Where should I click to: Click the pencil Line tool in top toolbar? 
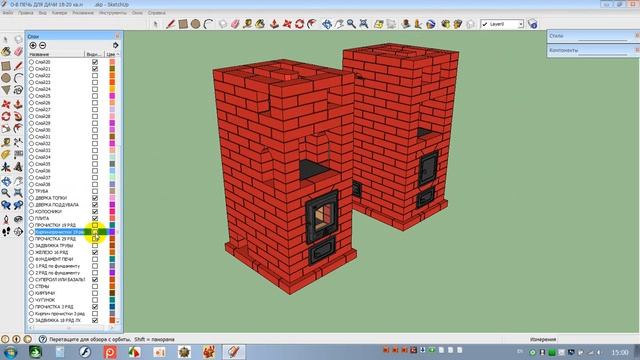point(171,24)
